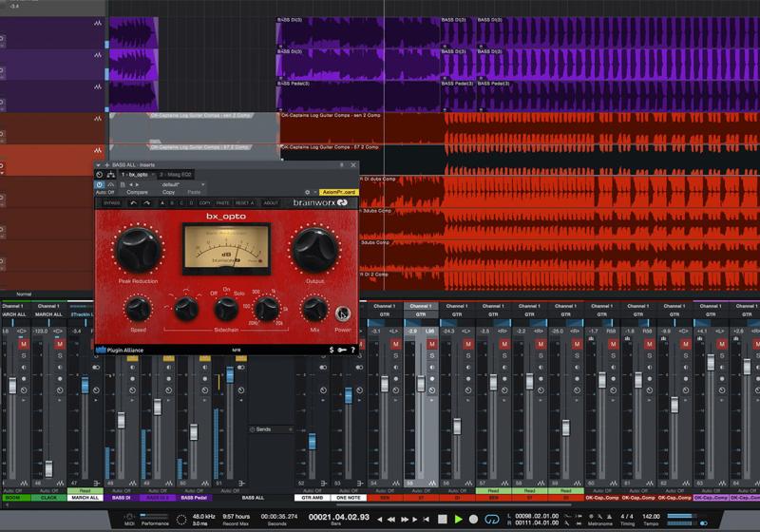Click COPY in the bx_opto toolbar
The image size is (760, 532).
tap(204, 203)
